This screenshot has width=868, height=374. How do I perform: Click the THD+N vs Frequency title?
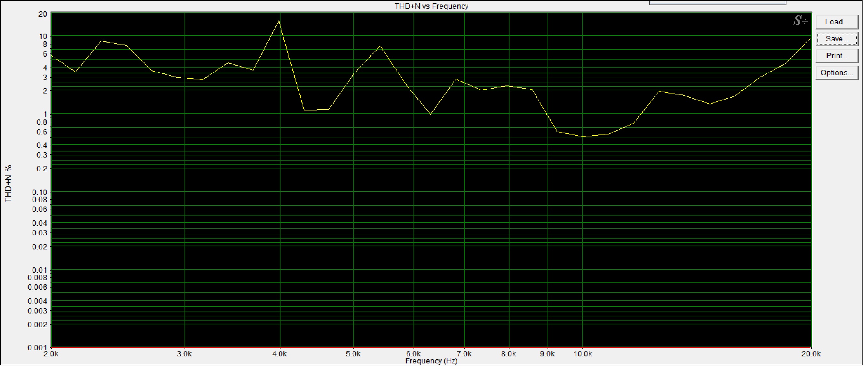(431, 6)
